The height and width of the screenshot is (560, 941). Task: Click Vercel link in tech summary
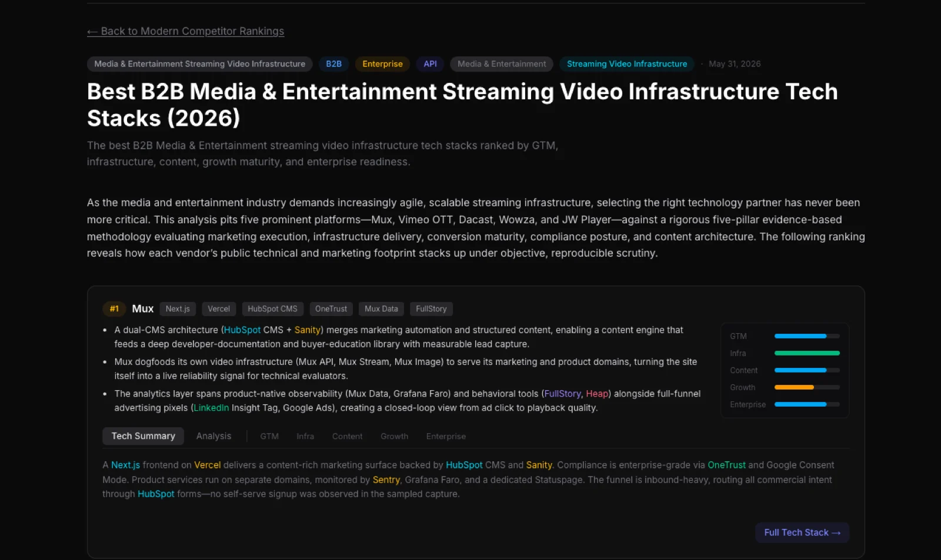[x=208, y=465]
